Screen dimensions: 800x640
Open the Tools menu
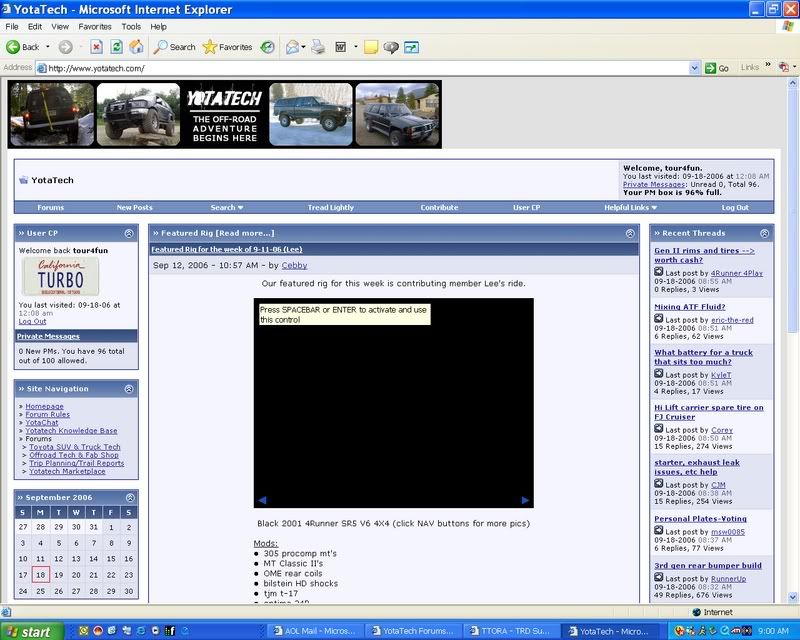[x=131, y=26]
